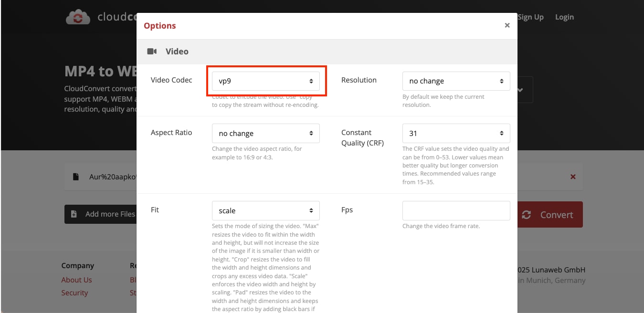Image resolution: width=644 pixels, height=313 pixels.
Task: Open the Constant Quality (CRF) dropdown
Action: coord(456,133)
